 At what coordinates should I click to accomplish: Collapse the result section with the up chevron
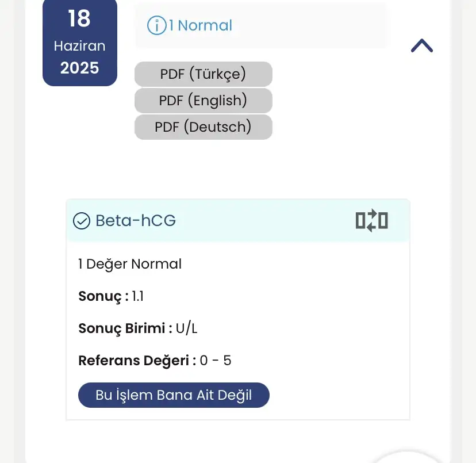(x=422, y=46)
